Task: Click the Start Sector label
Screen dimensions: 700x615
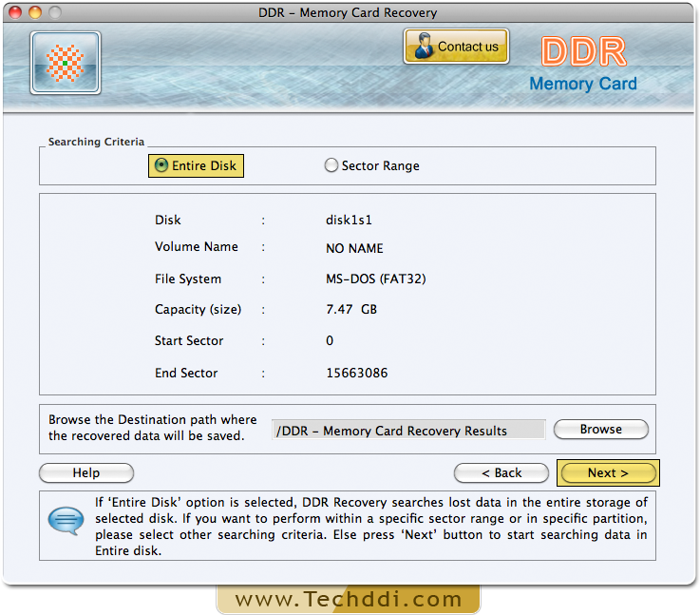Action: [189, 341]
